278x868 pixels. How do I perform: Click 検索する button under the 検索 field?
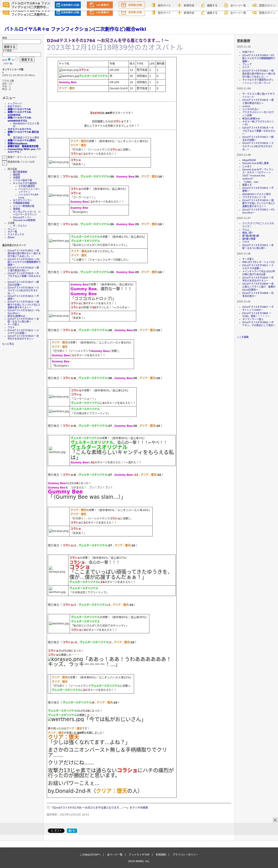(x=10, y=47)
